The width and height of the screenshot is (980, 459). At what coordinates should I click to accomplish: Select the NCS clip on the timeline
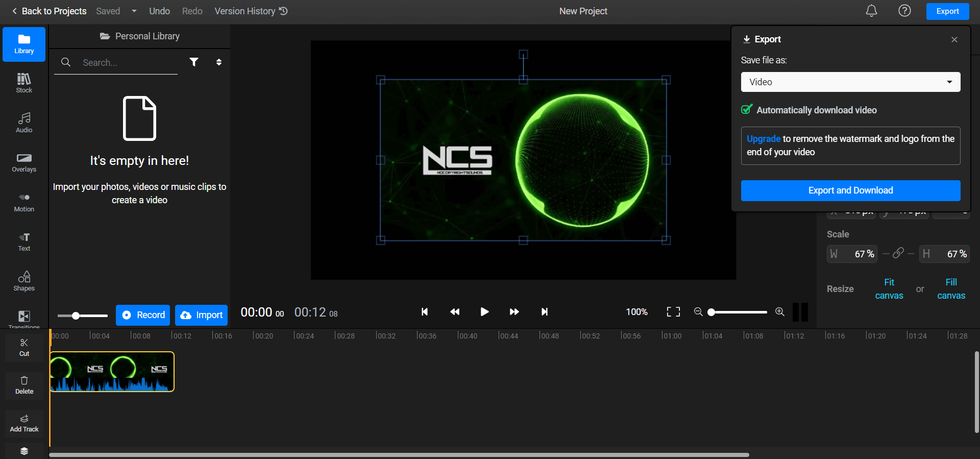pyautogui.click(x=112, y=372)
